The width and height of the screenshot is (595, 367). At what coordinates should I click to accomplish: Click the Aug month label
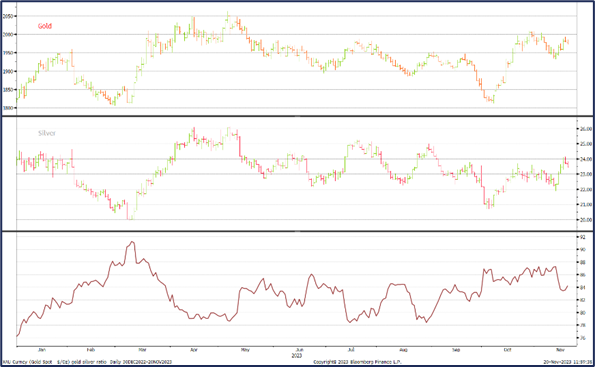(403, 350)
